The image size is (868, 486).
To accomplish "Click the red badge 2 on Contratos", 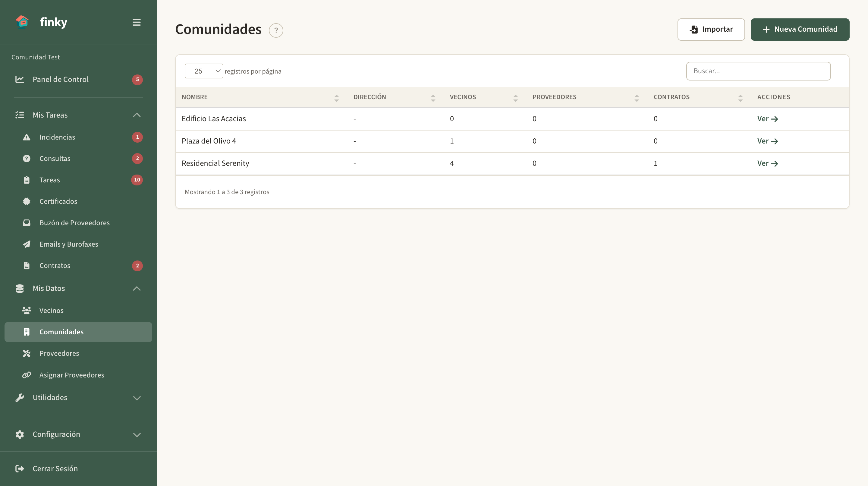I will pos(137,266).
